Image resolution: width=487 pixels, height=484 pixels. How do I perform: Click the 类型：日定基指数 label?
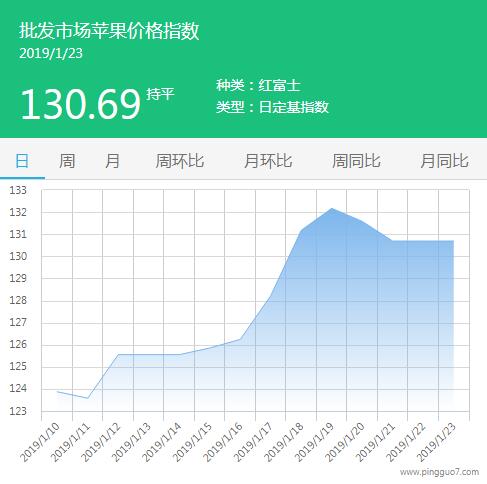[272, 107]
